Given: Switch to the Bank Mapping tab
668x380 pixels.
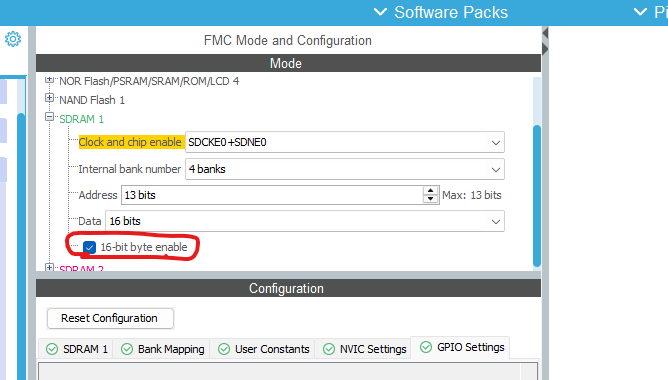Looking at the screenshot, I should click(x=162, y=349).
